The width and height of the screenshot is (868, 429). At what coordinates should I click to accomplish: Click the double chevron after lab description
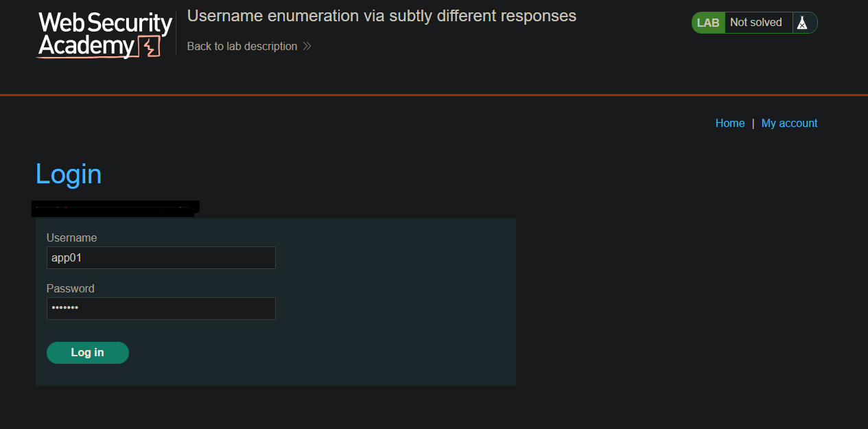click(x=307, y=47)
